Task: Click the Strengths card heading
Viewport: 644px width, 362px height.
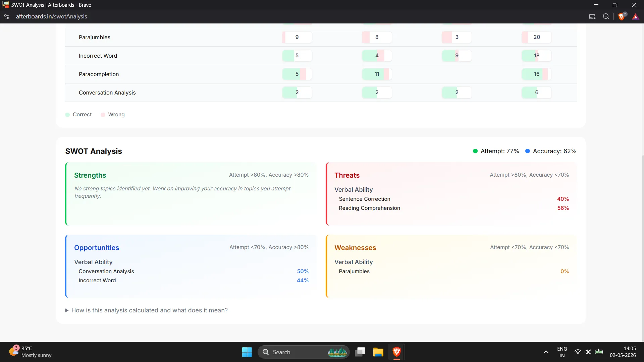Action: pos(90,175)
